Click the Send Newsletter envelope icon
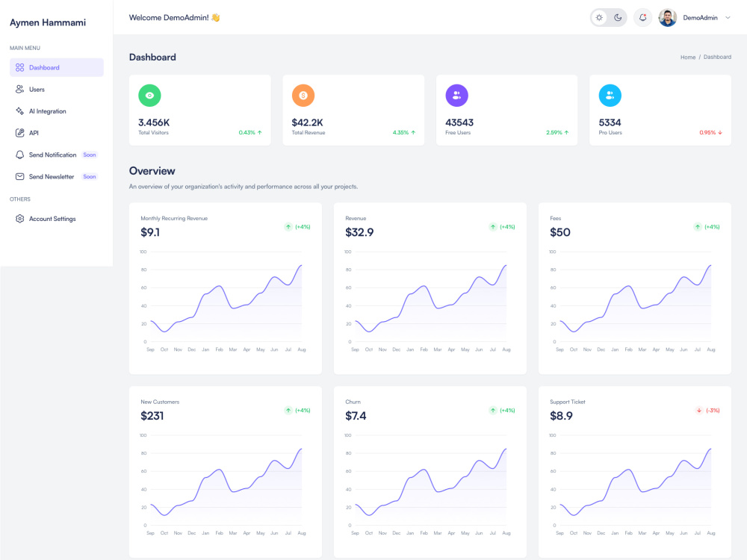Image resolution: width=747 pixels, height=560 pixels. 19,177
